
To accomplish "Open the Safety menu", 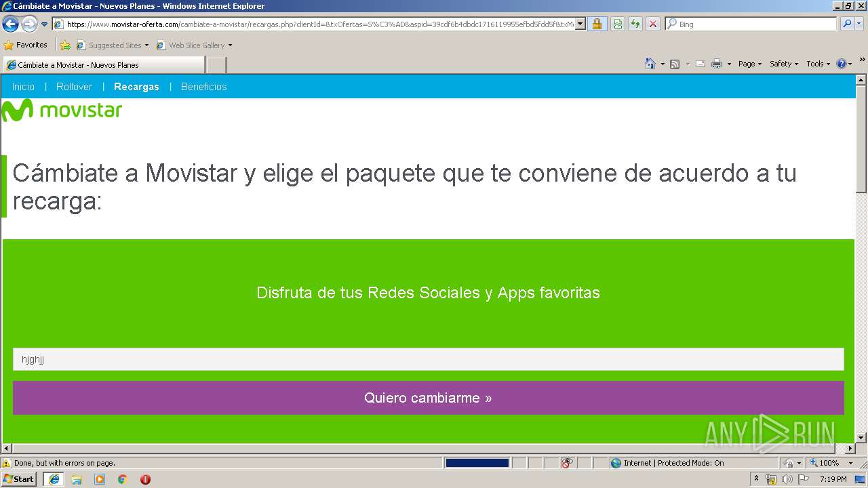I will [x=785, y=64].
